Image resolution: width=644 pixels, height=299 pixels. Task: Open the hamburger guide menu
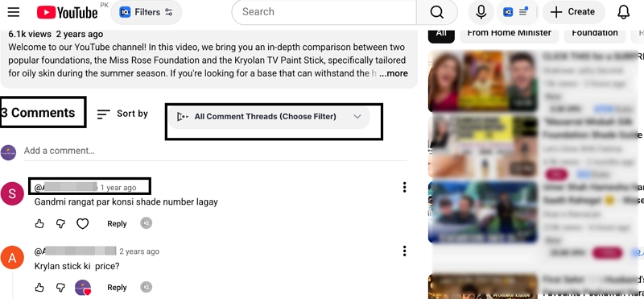click(14, 12)
